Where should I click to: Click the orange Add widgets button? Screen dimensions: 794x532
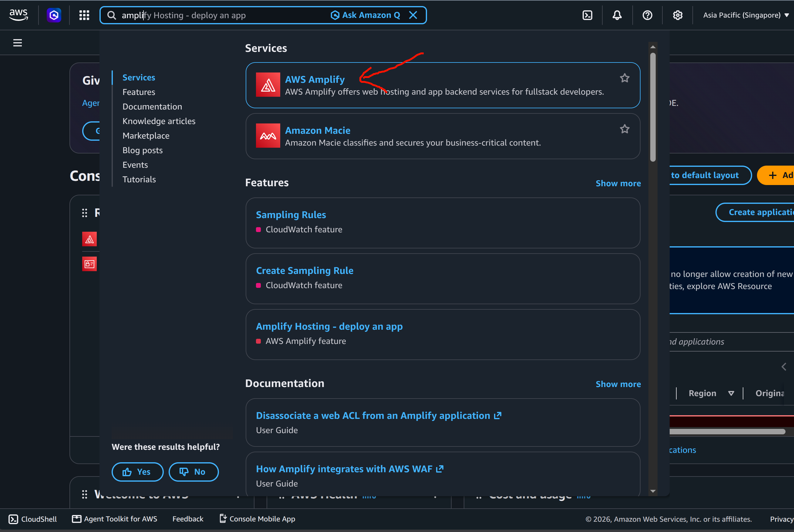[776, 175]
